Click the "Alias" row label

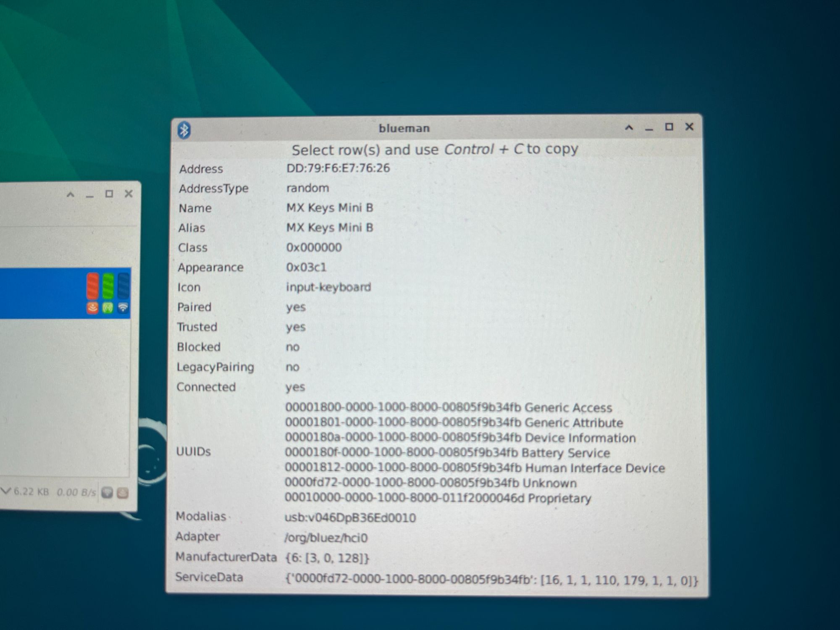coord(192,228)
